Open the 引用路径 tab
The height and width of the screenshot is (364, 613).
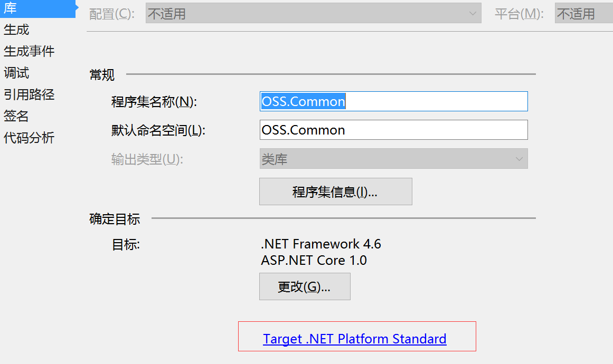click(x=29, y=94)
